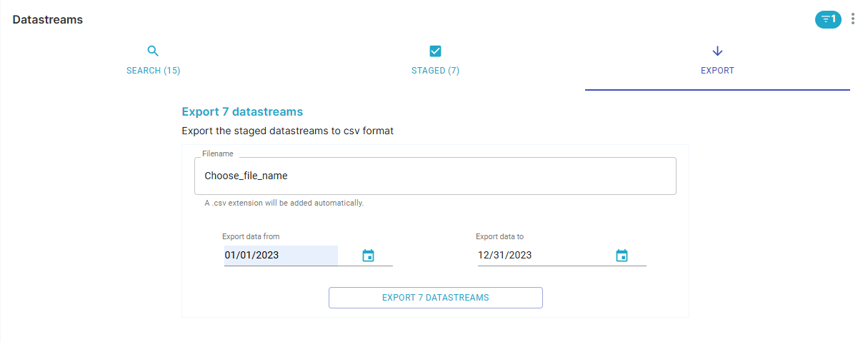Click the 'Export the staged datastreams' description
868x342 pixels.
point(287,131)
